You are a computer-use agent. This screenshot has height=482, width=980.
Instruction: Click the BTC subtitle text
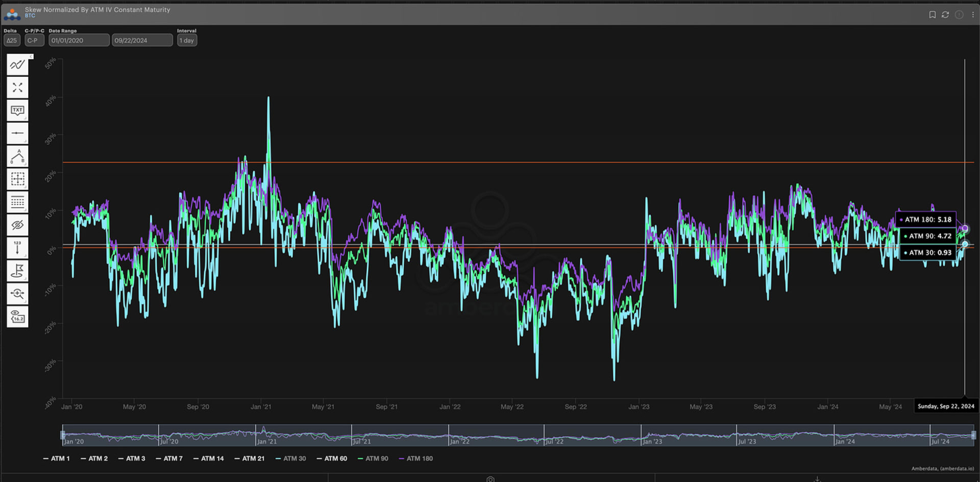30,16
